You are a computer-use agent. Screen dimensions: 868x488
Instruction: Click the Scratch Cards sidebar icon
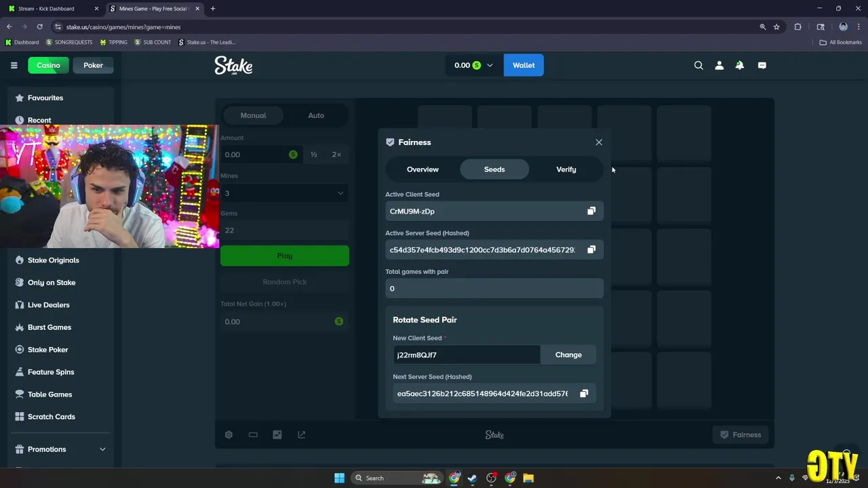click(20, 417)
